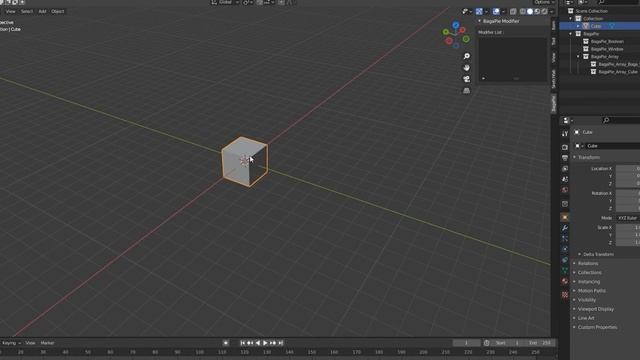Open the Tool properties tab icon
The image size is (640, 360).
click(x=565, y=134)
